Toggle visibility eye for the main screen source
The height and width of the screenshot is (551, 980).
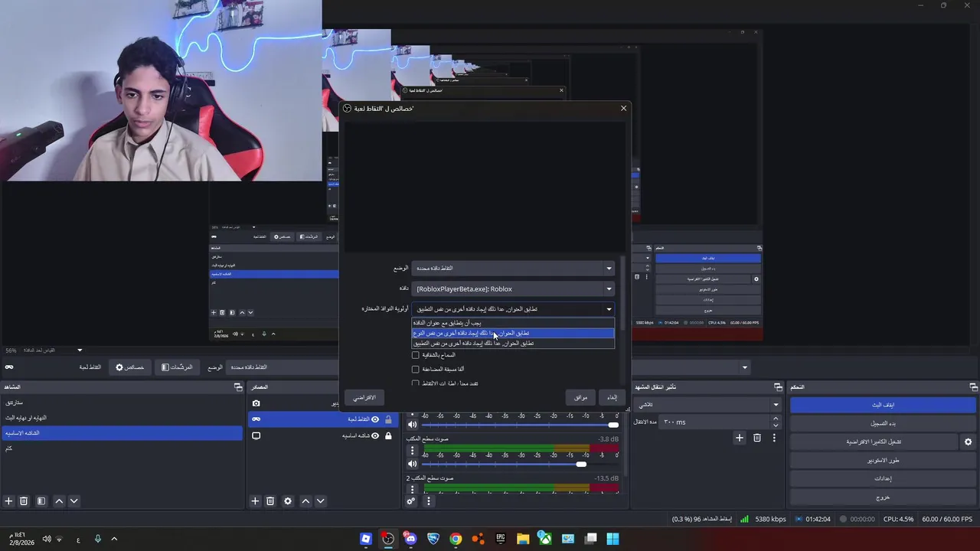[x=375, y=435]
